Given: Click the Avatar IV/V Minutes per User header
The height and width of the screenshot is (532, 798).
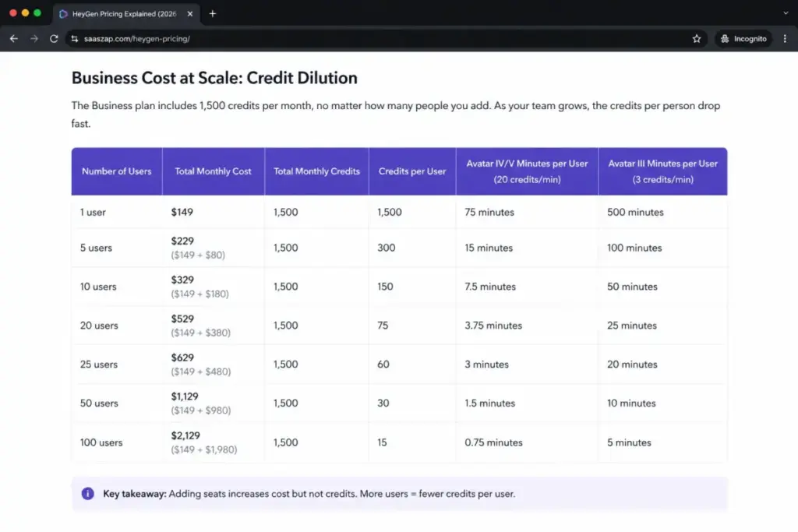Looking at the screenshot, I should click(528, 171).
